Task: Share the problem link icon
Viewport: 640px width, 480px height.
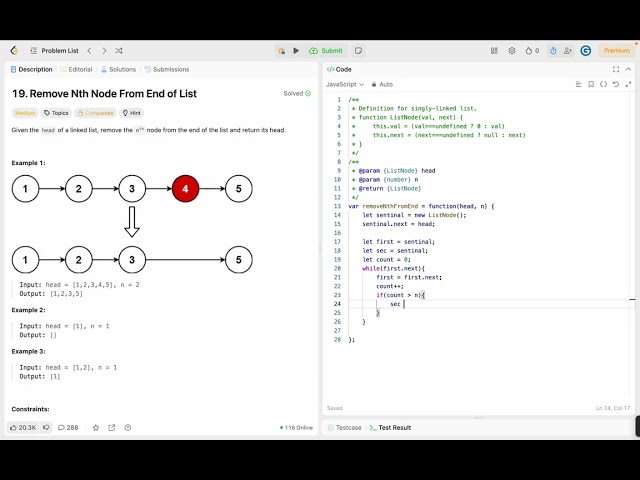Action: click(x=112, y=428)
